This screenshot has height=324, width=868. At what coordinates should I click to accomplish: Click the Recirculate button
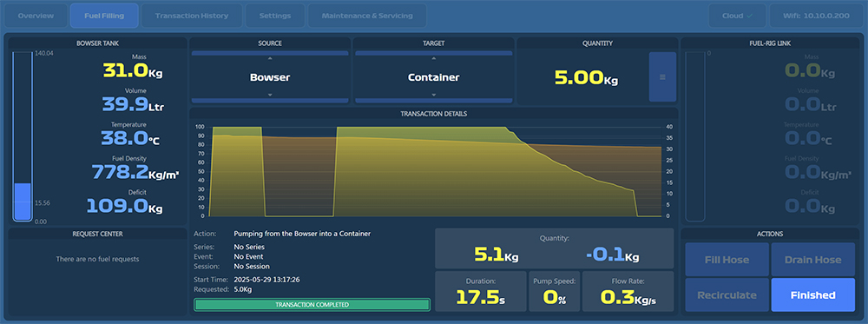(x=727, y=295)
